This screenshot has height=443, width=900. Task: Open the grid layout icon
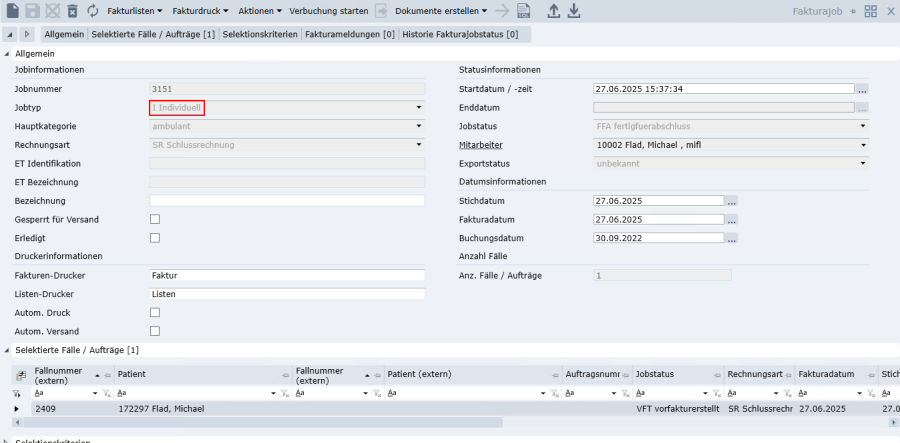click(870, 10)
